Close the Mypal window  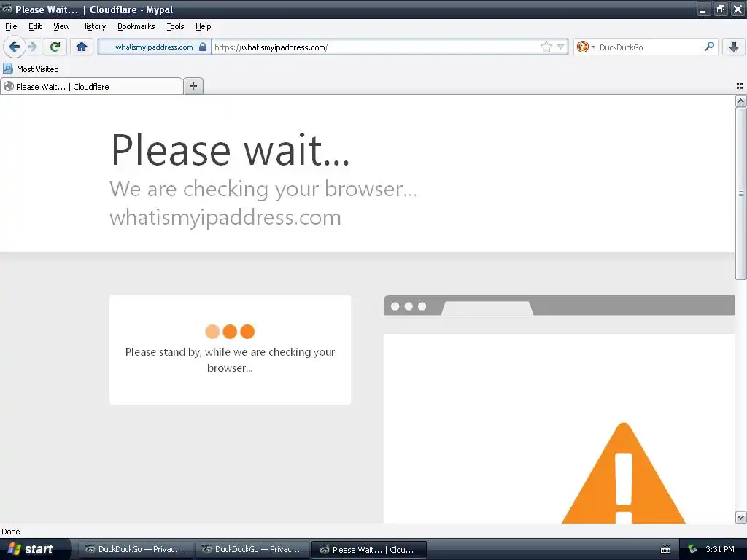(738, 9)
